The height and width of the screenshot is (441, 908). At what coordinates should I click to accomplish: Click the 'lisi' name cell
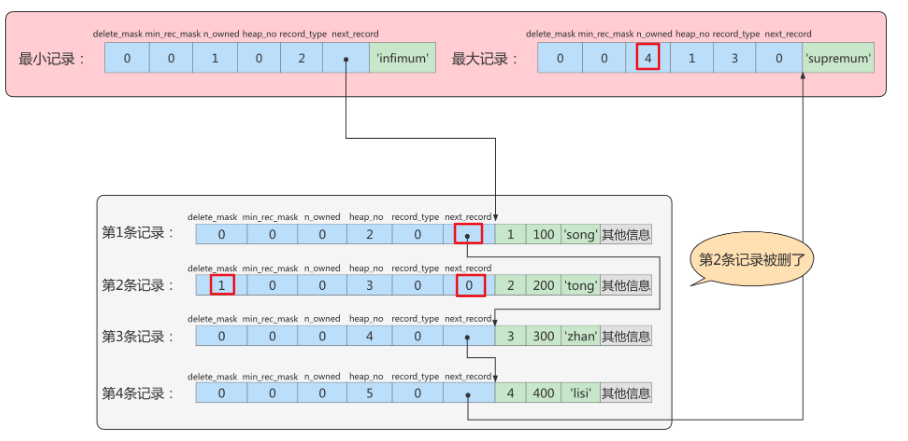pyautogui.click(x=579, y=393)
